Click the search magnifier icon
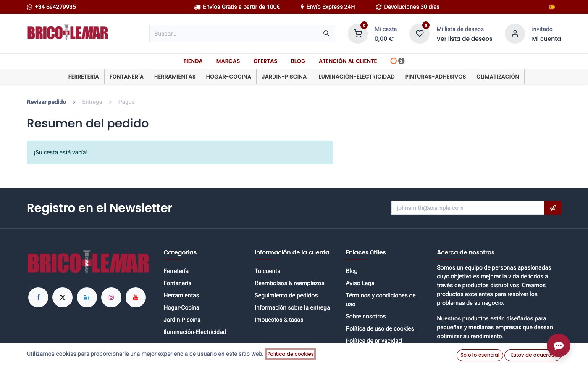Image resolution: width=588 pixels, height=368 pixels. click(x=326, y=34)
